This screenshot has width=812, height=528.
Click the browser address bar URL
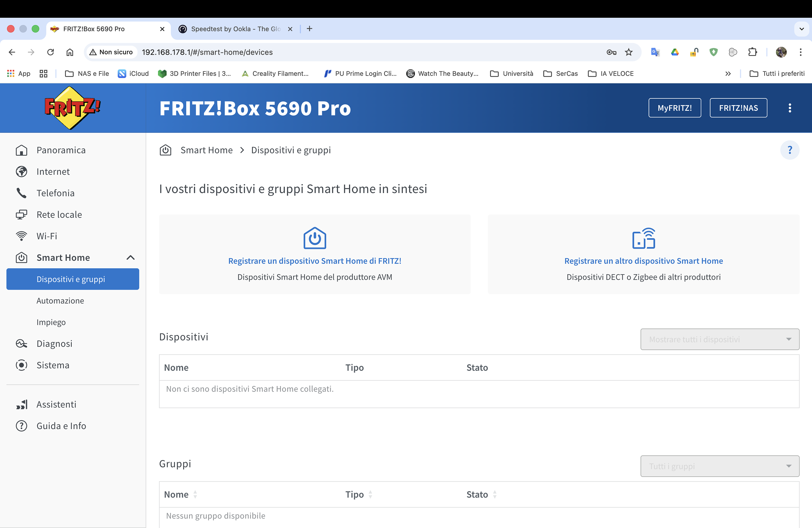point(207,52)
